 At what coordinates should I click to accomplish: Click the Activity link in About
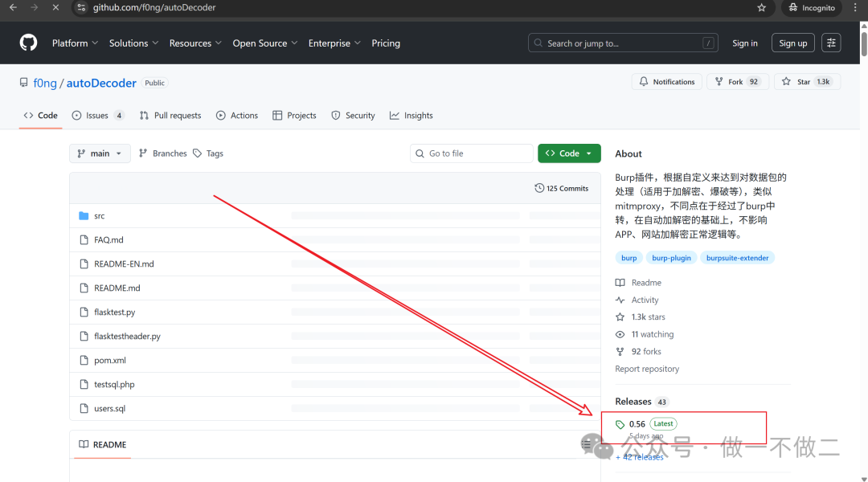click(637, 300)
